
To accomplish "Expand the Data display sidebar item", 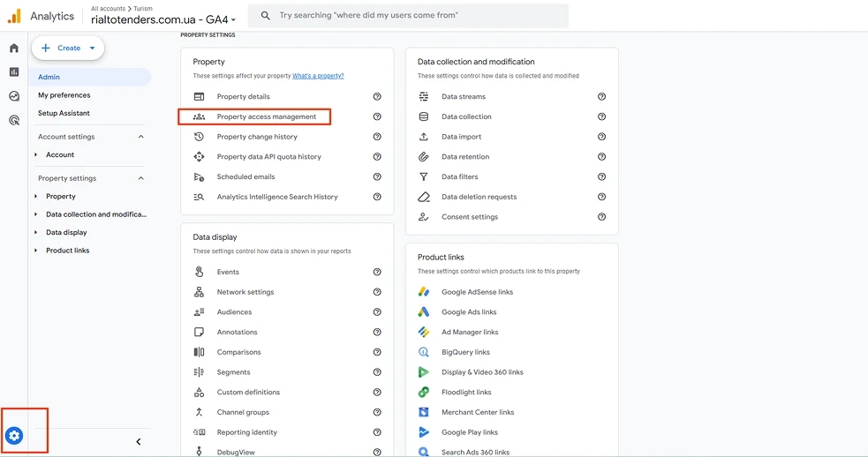I will 36,232.
